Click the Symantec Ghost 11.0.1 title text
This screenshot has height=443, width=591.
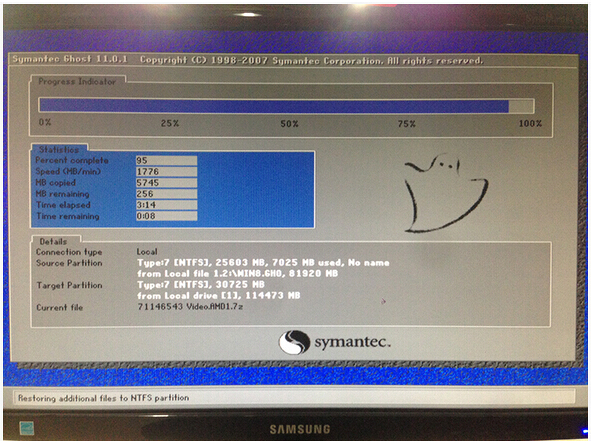[x=70, y=59]
